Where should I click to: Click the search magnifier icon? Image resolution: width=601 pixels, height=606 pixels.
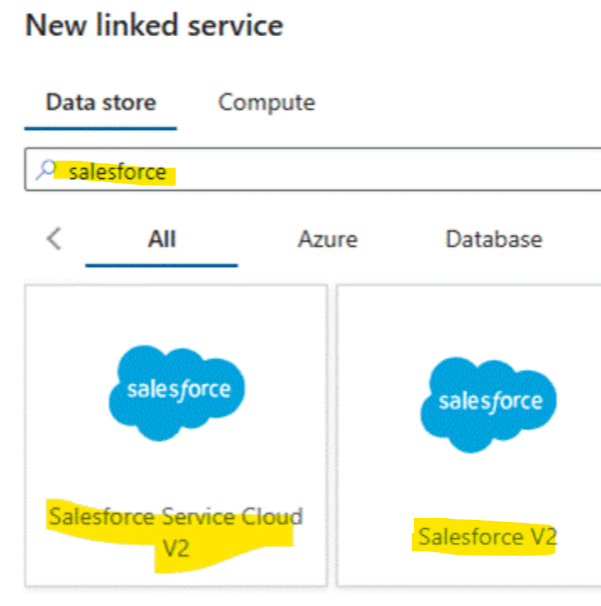tap(46, 171)
